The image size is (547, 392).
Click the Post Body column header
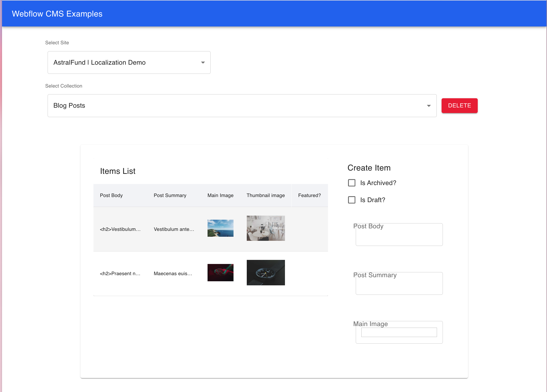click(111, 195)
